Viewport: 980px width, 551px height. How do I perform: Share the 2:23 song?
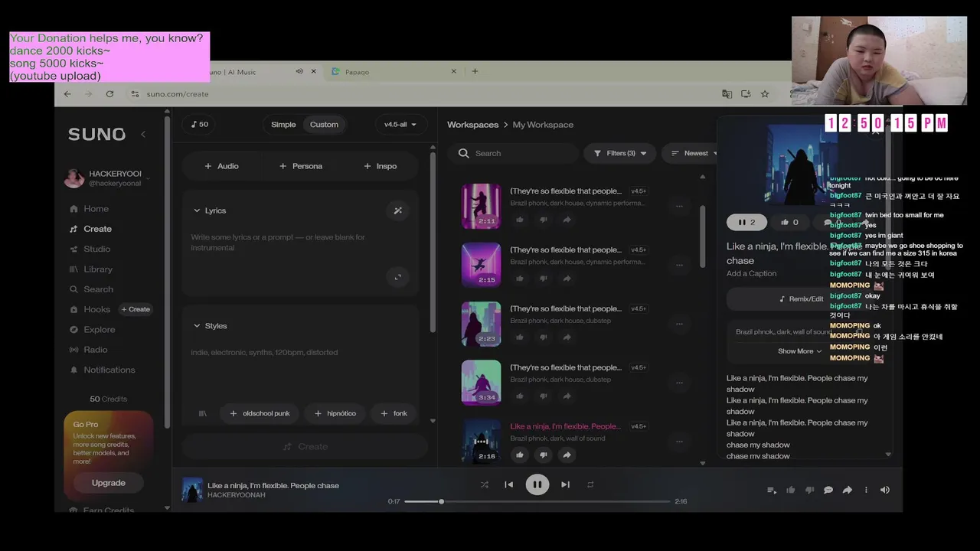point(567,337)
